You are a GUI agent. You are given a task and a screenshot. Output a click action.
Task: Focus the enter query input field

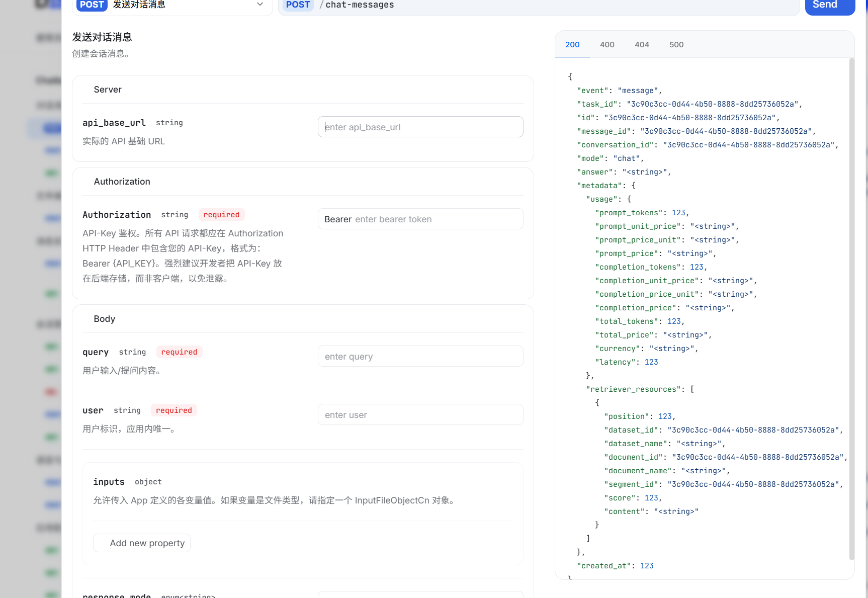click(420, 356)
